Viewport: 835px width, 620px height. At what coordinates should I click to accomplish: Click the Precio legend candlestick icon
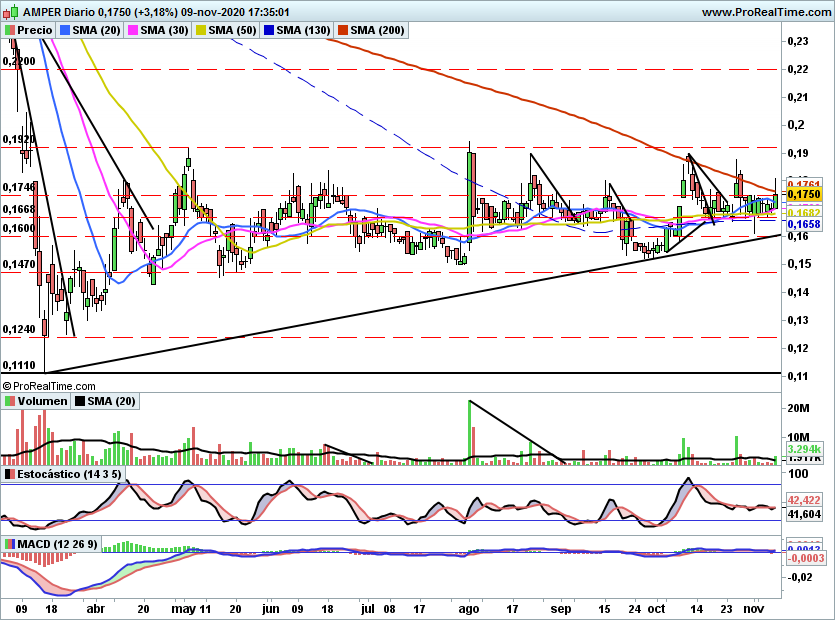(x=10, y=30)
